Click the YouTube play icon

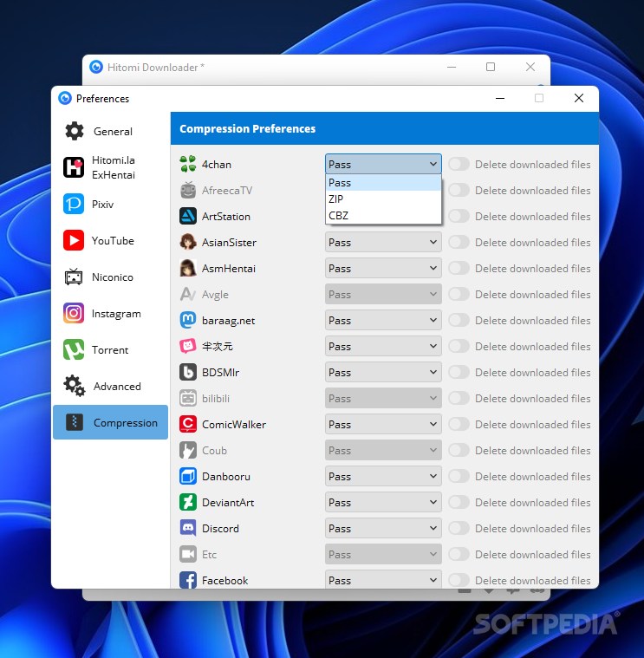74,240
